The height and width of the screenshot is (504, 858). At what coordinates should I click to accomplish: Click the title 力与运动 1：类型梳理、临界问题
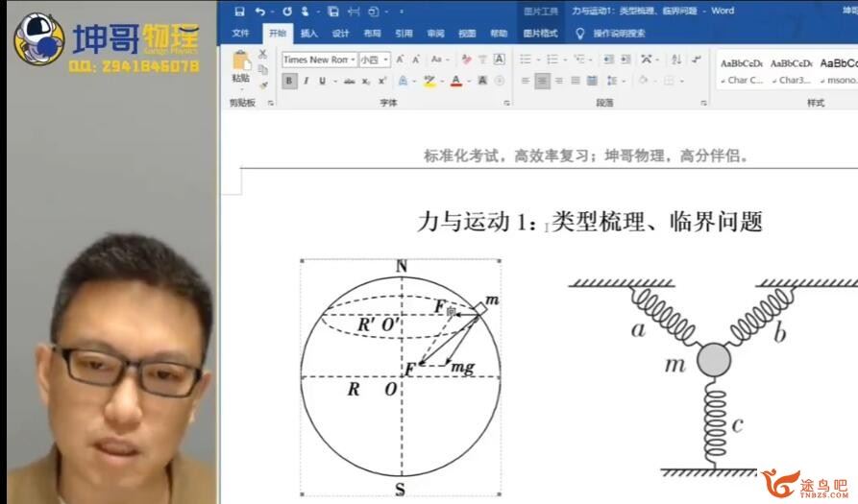pyautogui.click(x=589, y=222)
